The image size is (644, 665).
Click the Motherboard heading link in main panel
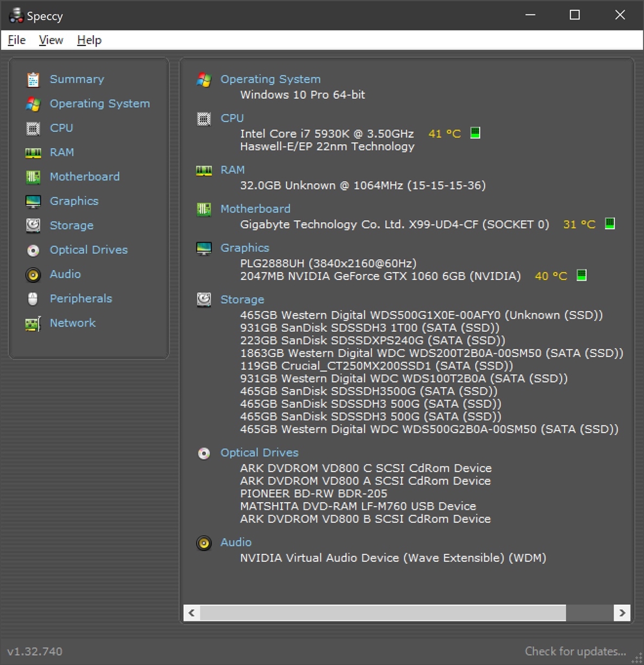[255, 209]
